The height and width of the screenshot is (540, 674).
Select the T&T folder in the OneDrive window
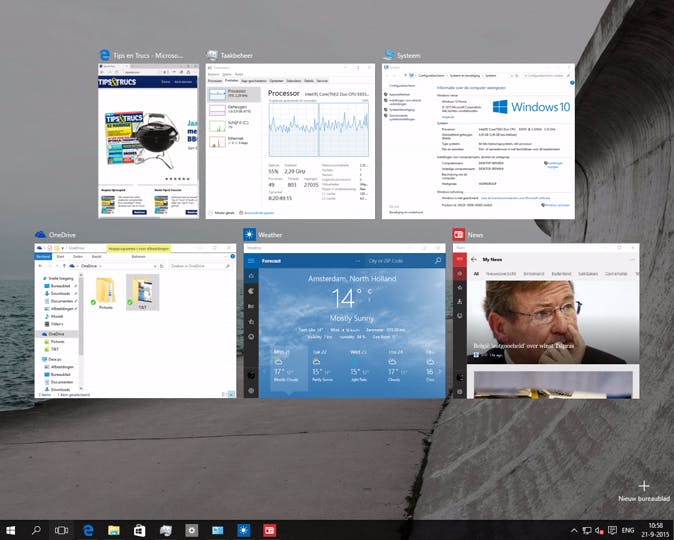coord(142,293)
